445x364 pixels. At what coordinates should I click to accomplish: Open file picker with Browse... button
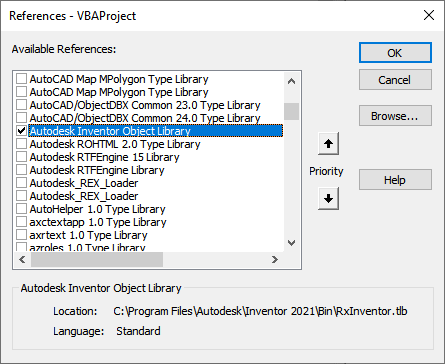(395, 116)
